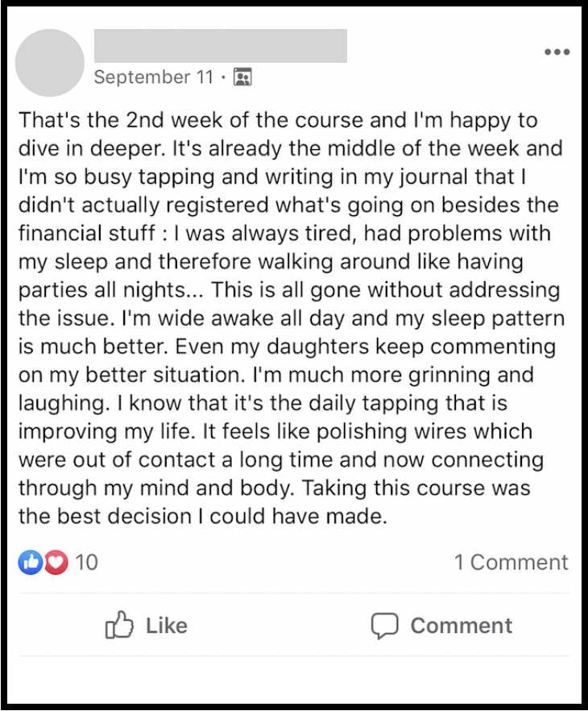Click the poster's round profile avatar
The image size is (588, 711).
click(x=50, y=63)
